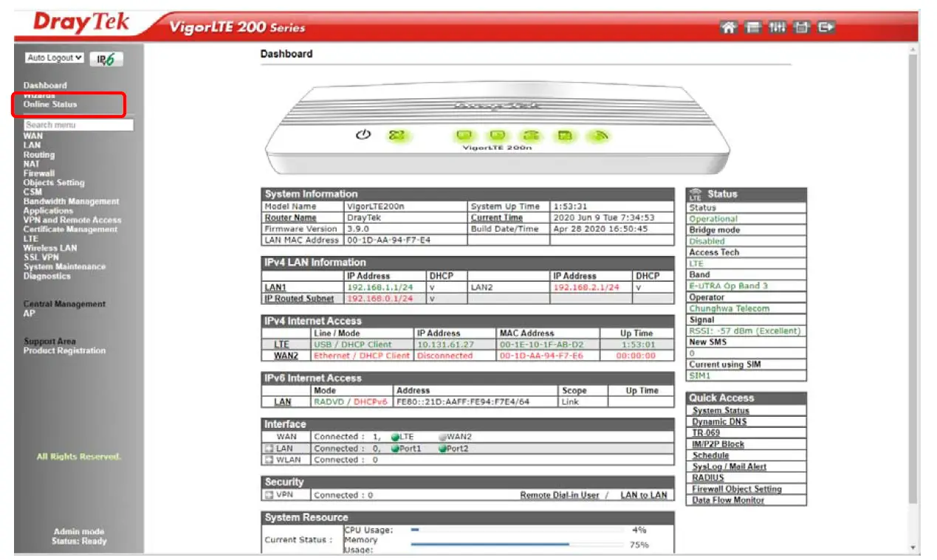Open the Objects Setting menu

(53, 183)
